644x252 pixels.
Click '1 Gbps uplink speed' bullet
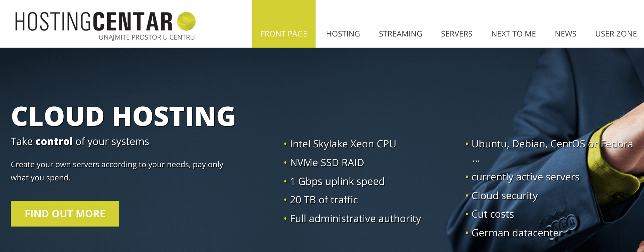click(337, 181)
